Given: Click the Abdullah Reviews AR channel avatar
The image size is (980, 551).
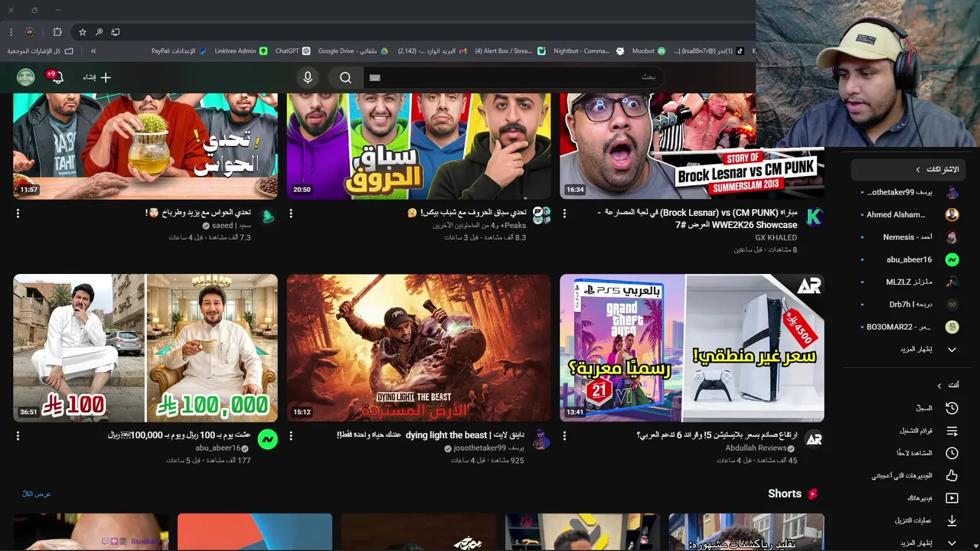Looking at the screenshot, I should (x=815, y=439).
